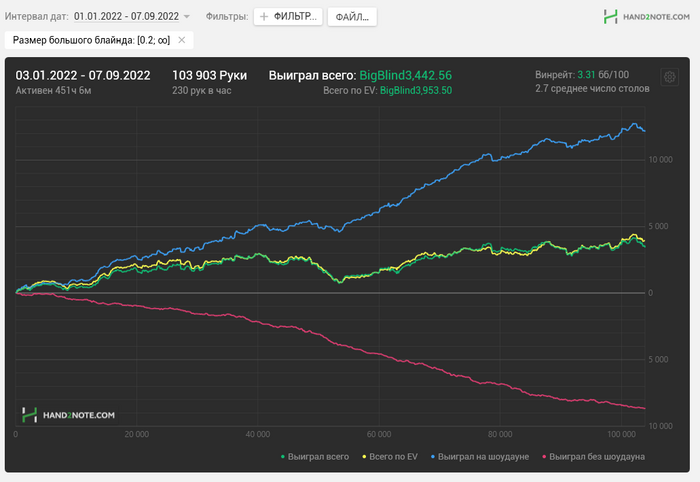Viewport: 700px width, 482px height.
Task: Toggle the Выиграл на шоудауне legend series
Action: point(480,457)
